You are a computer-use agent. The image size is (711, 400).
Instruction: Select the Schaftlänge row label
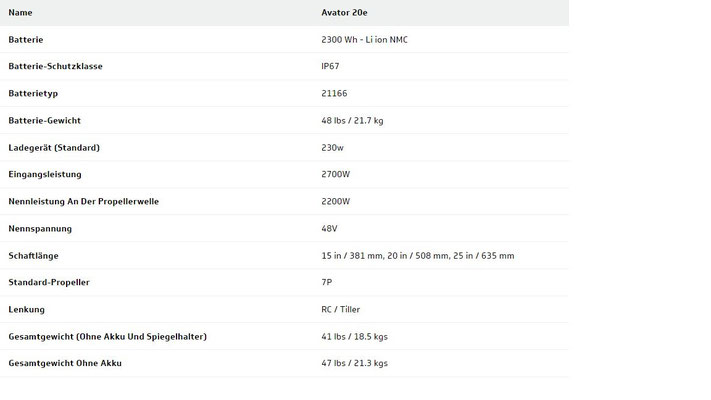[x=34, y=256]
